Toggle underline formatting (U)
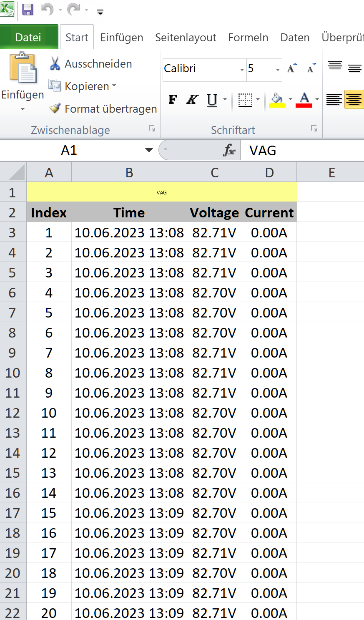 [212, 99]
